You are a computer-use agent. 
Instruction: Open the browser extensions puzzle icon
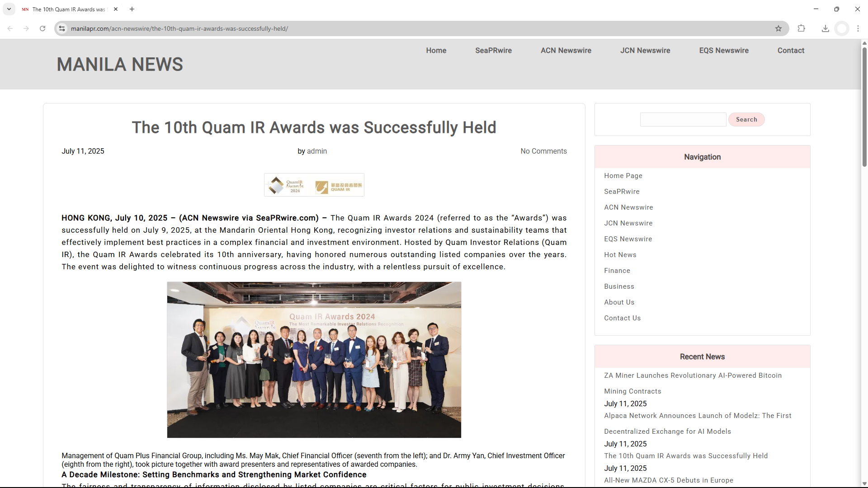pos(802,28)
